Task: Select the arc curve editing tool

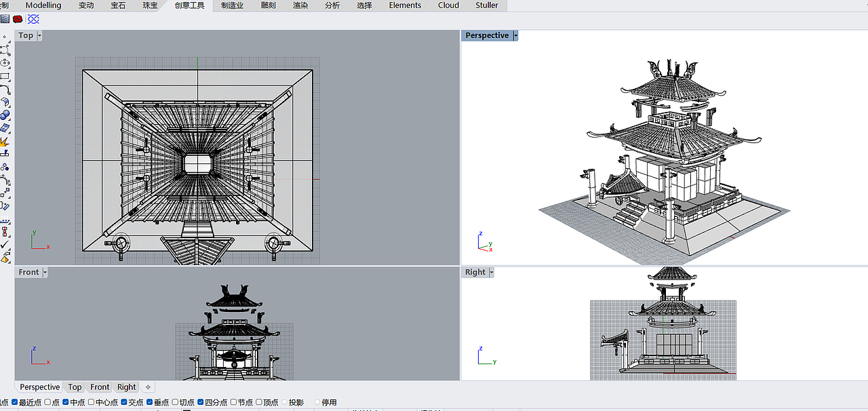Action: [x=5, y=180]
